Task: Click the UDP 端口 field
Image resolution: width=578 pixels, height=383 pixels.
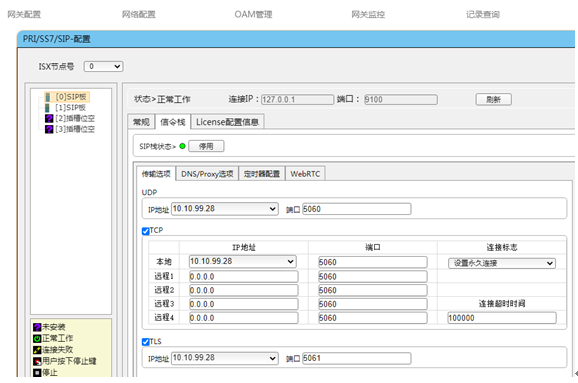Action: pos(356,209)
